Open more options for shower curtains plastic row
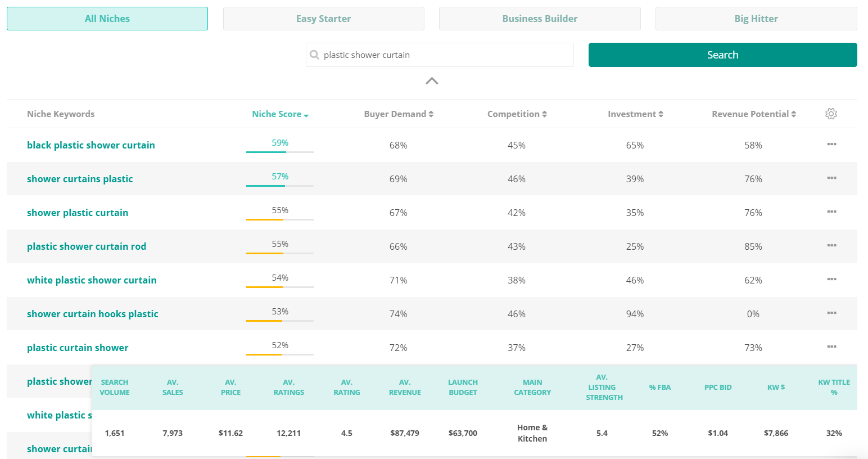The width and height of the screenshot is (868, 459). tap(831, 178)
